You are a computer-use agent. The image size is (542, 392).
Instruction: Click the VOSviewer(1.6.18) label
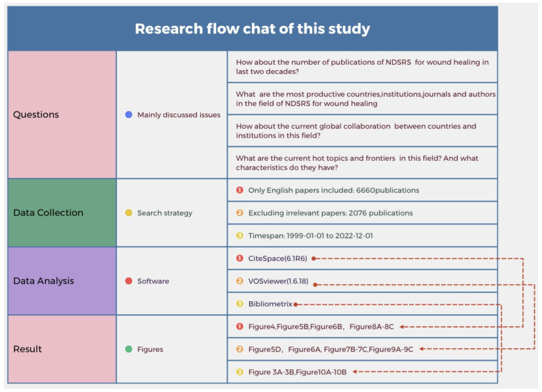pos(278,281)
